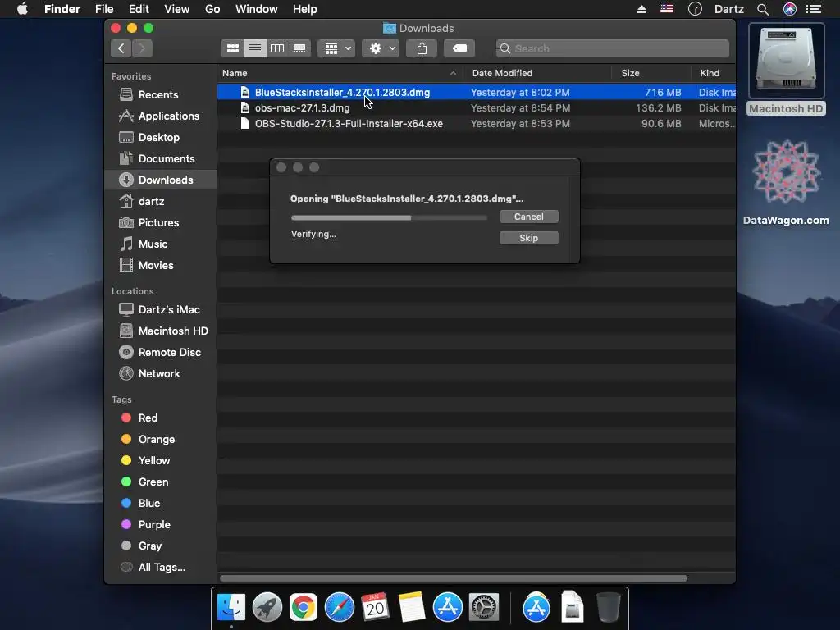Image resolution: width=840 pixels, height=630 pixels.
Task: Open the View menu
Action: click(177, 9)
